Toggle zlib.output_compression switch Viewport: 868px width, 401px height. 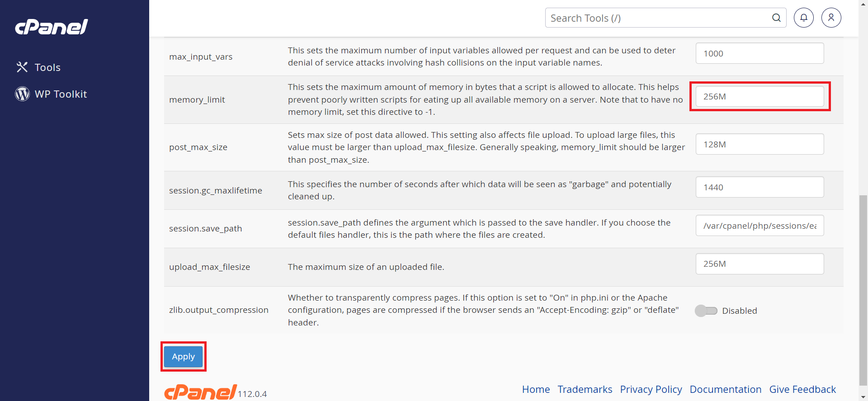click(x=706, y=311)
